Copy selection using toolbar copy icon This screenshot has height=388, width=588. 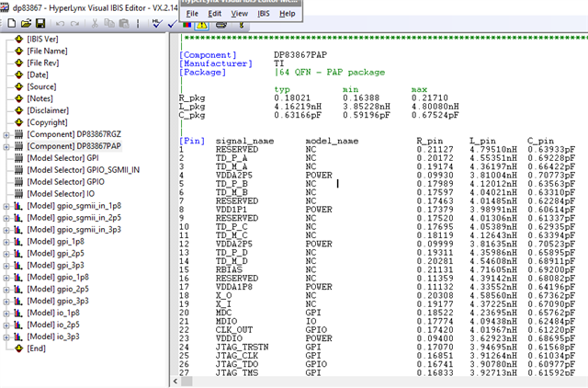click(x=109, y=23)
